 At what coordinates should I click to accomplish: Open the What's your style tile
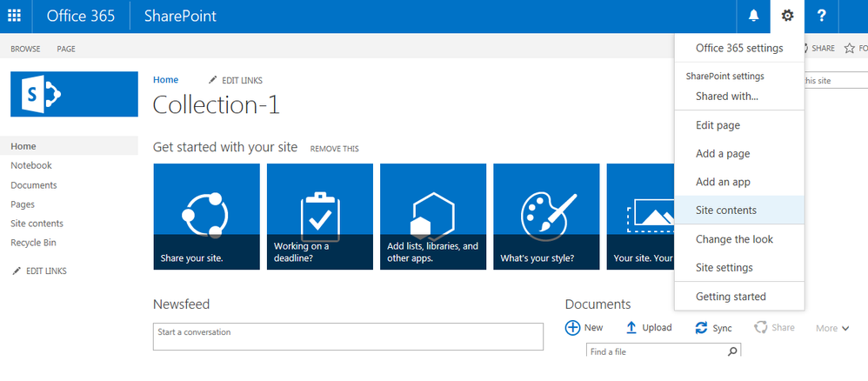[x=546, y=217]
